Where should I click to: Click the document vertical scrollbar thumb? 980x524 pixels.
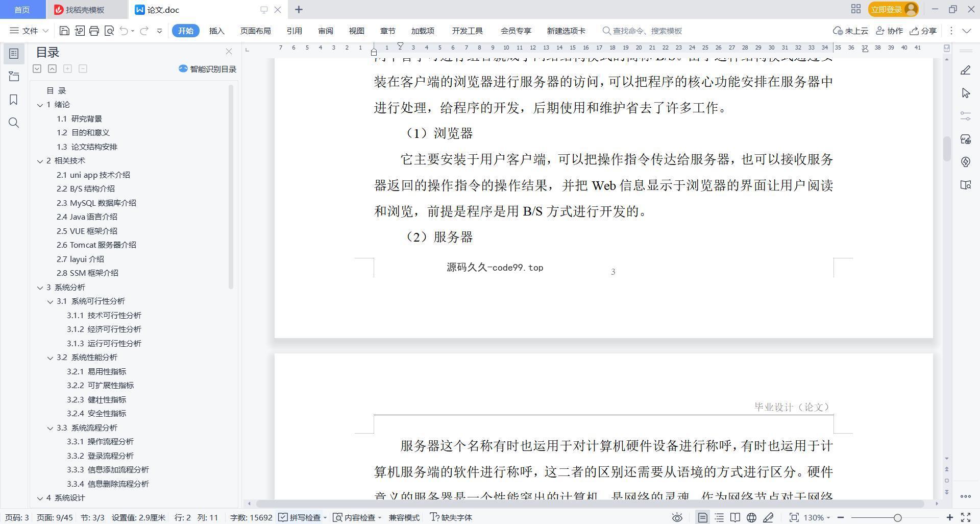pyautogui.click(x=947, y=148)
